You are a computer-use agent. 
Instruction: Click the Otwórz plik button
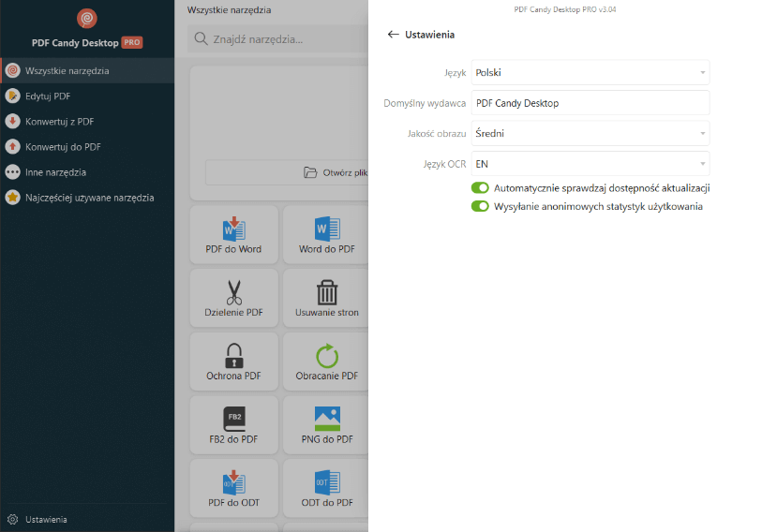coord(287,172)
